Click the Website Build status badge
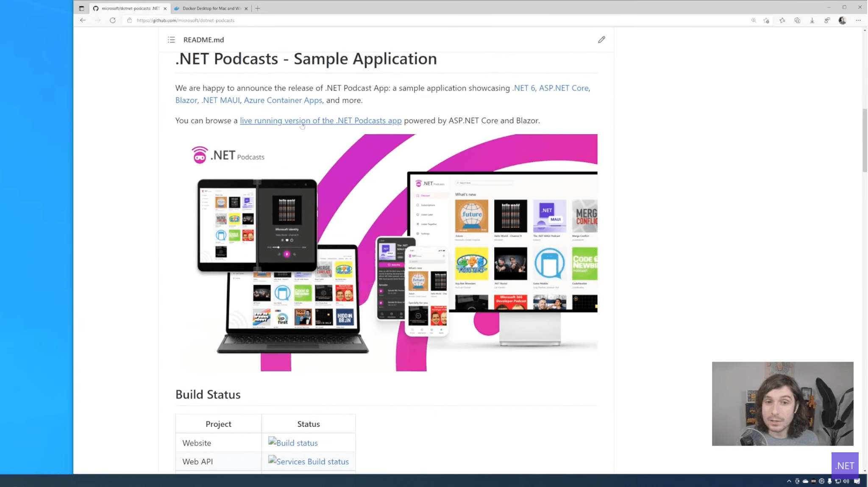This screenshot has height=487, width=868. [x=293, y=443]
